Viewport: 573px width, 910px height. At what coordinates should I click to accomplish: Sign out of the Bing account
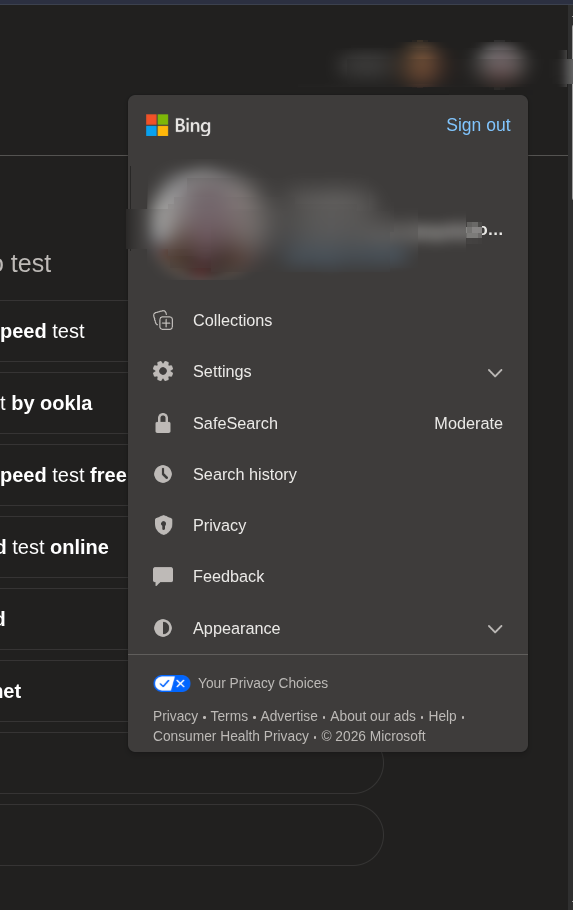[478, 125]
